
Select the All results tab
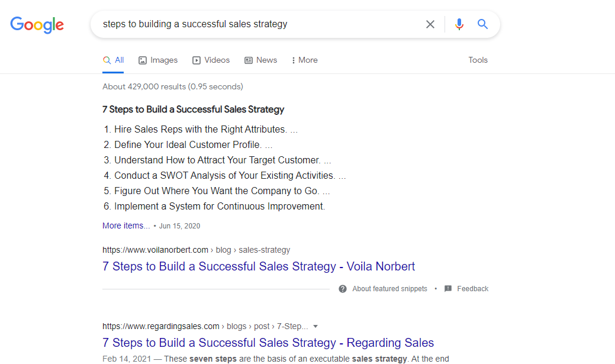coord(114,60)
